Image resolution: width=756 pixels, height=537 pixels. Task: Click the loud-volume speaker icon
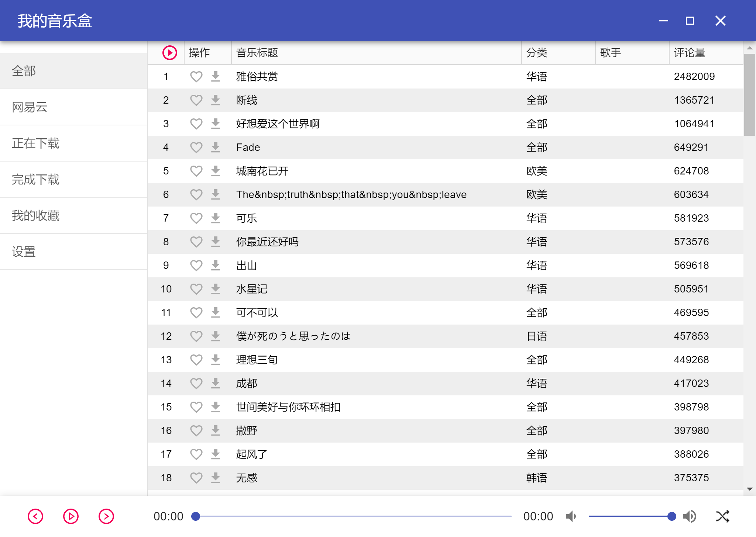pyautogui.click(x=689, y=516)
